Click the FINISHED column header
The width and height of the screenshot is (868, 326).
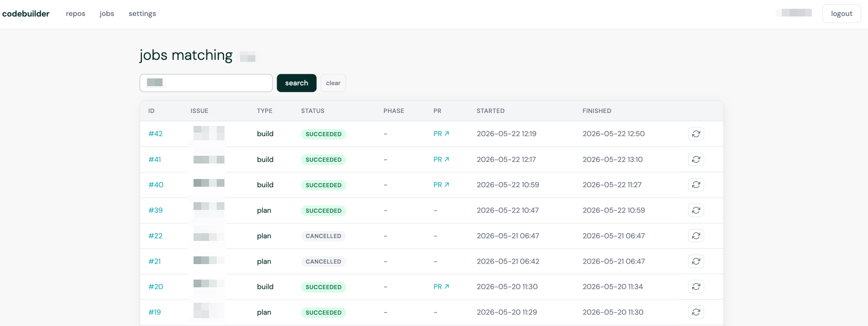pos(597,111)
